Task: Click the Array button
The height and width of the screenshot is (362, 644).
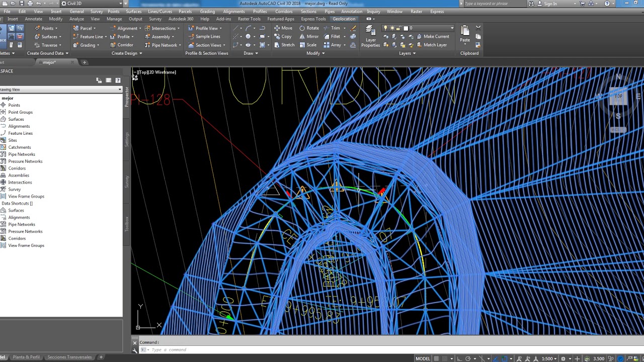Action: (x=333, y=45)
